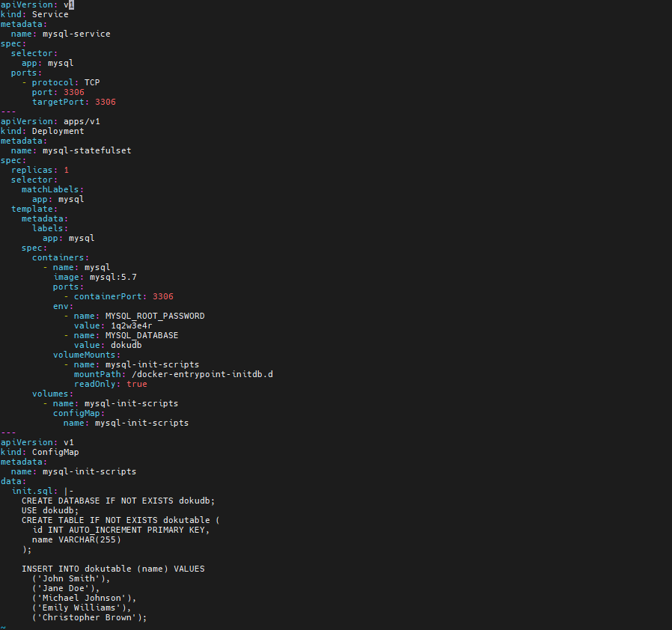The height and width of the screenshot is (630, 672).
Task: Click 'name: mysql-statefulset' text
Action: coord(71,150)
